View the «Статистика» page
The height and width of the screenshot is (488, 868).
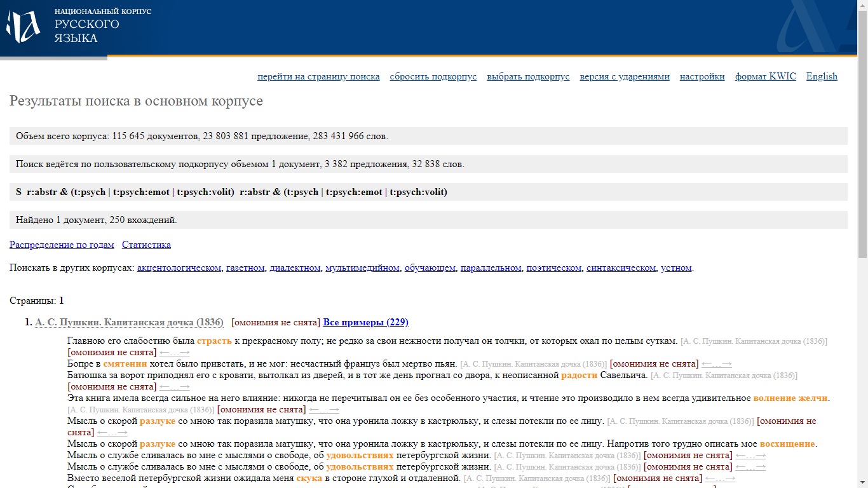click(147, 245)
